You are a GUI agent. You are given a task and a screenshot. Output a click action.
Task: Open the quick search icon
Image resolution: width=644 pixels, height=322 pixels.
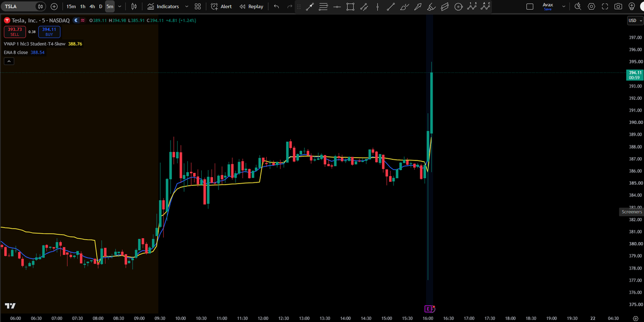[577, 6]
